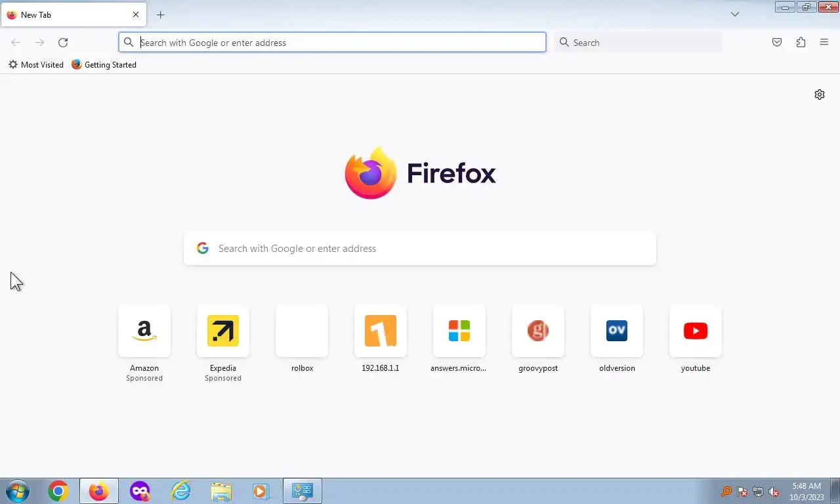Open Windows Media Player on taskbar
Viewport: 840px width, 504px height.
click(x=262, y=491)
